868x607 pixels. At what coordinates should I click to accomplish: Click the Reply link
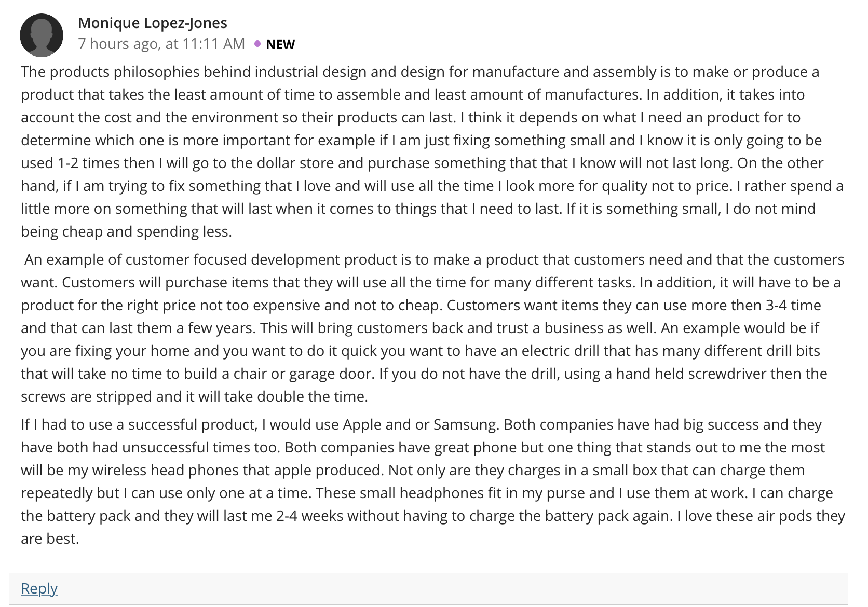pos(39,588)
